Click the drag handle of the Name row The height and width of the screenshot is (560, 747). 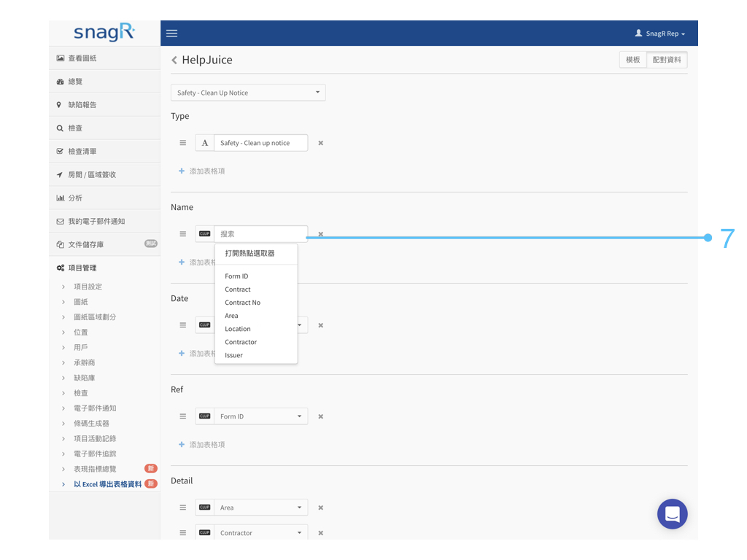[x=183, y=234]
